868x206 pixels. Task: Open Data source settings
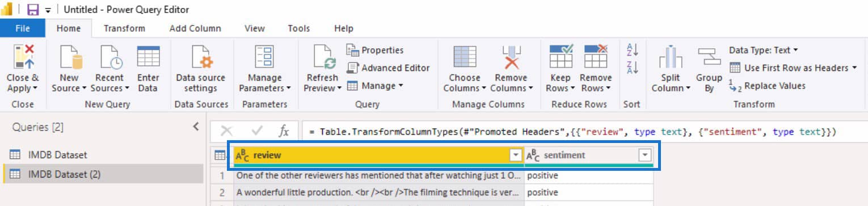pyautogui.click(x=201, y=57)
